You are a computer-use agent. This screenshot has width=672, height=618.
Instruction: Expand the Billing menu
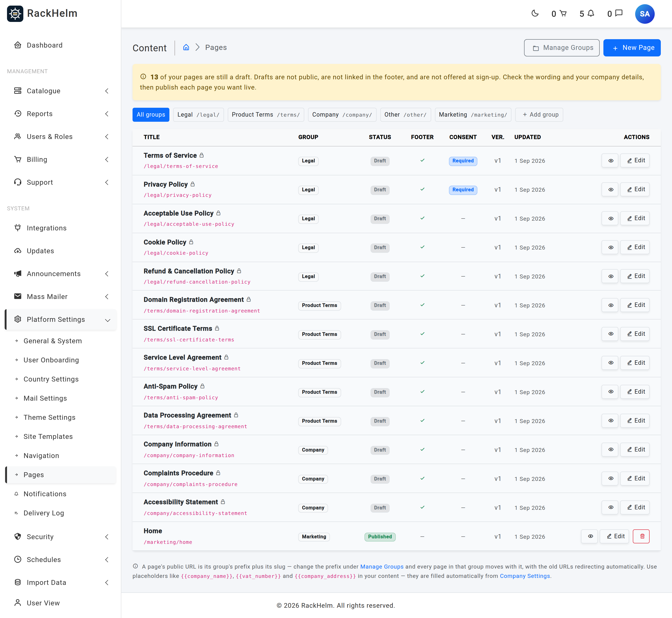pos(61,160)
